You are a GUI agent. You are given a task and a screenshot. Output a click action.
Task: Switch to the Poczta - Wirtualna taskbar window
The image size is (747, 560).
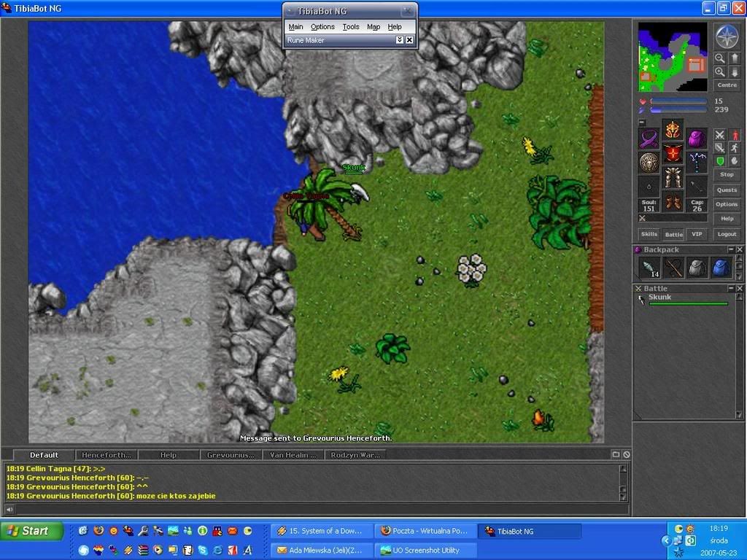point(425,531)
